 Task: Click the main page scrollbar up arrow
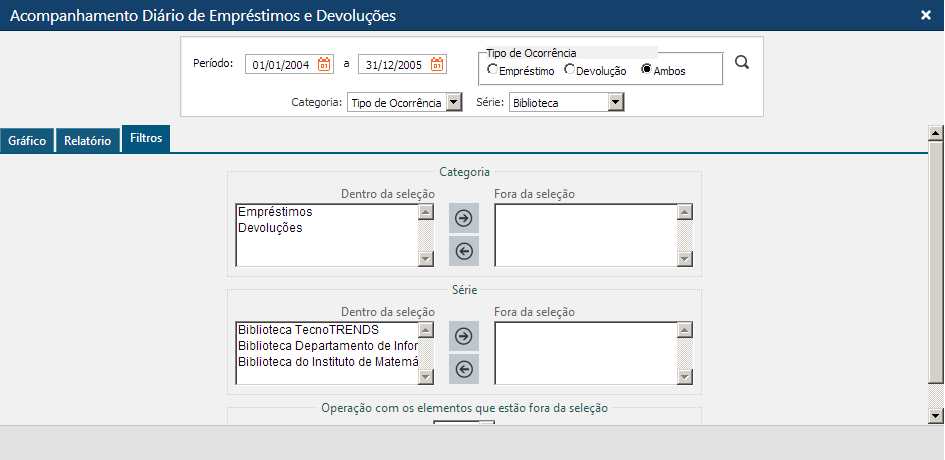coord(935,133)
